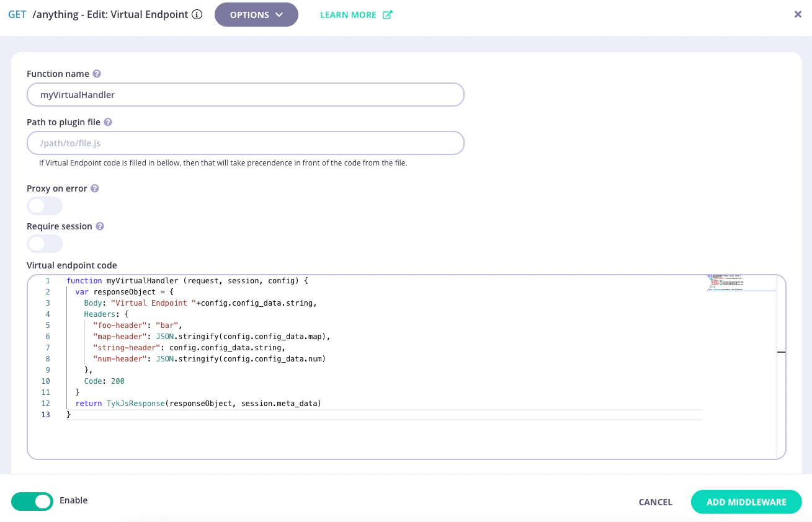Disable the Enable middleware toggle

tap(32, 501)
